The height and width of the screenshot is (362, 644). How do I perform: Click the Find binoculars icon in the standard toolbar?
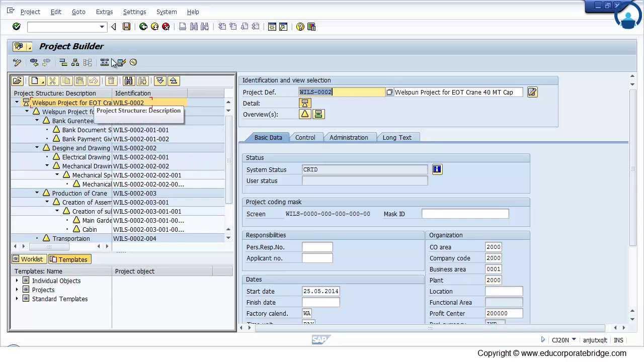(194, 27)
